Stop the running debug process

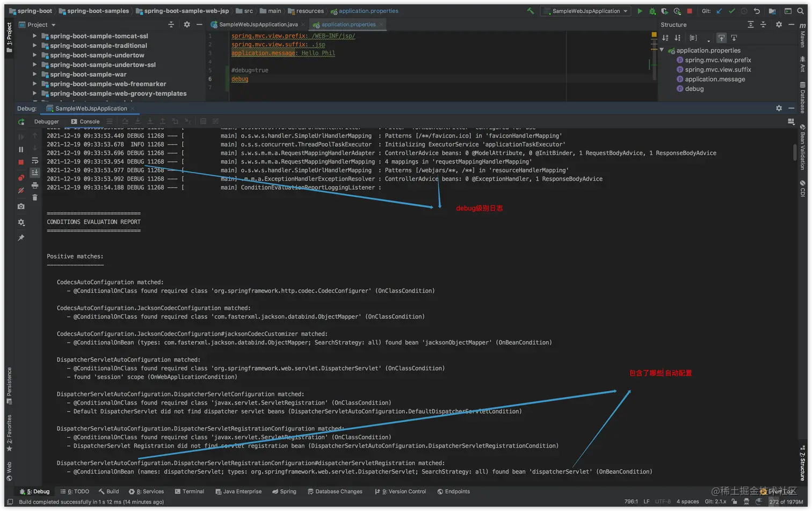pyautogui.click(x=20, y=163)
